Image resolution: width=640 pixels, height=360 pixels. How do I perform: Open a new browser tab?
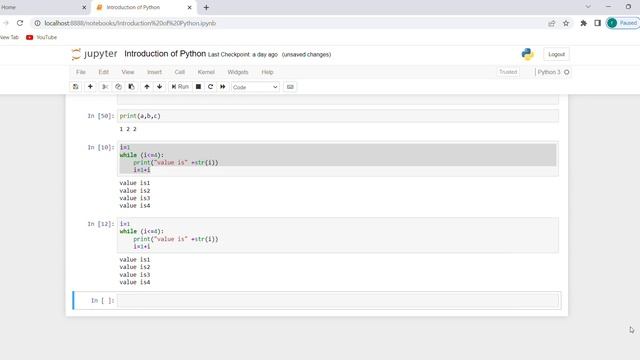click(x=206, y=7)
